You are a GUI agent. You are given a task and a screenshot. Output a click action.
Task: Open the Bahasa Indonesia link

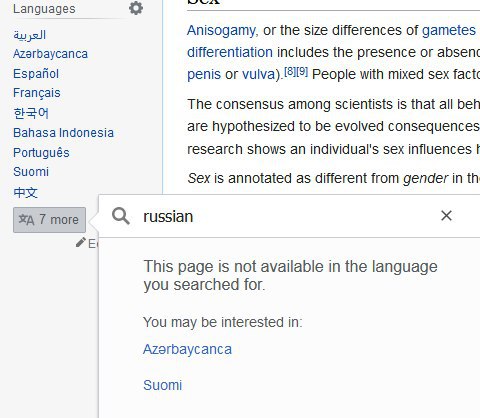pos(63,133)
